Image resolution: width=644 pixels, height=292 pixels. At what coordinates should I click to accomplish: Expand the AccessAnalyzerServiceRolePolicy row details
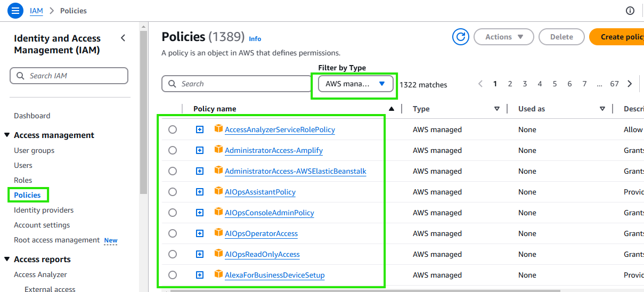click(200, 129)
